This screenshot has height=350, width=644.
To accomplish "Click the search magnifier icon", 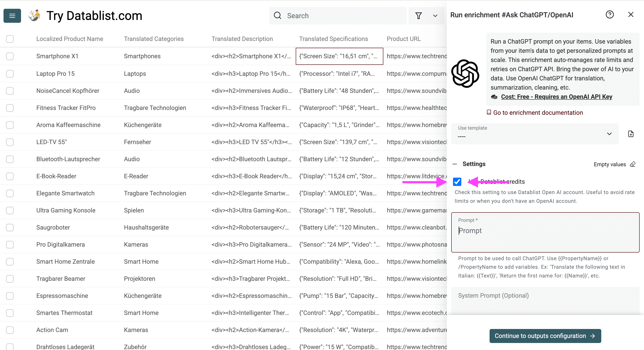I will click(x=278, y=16).
